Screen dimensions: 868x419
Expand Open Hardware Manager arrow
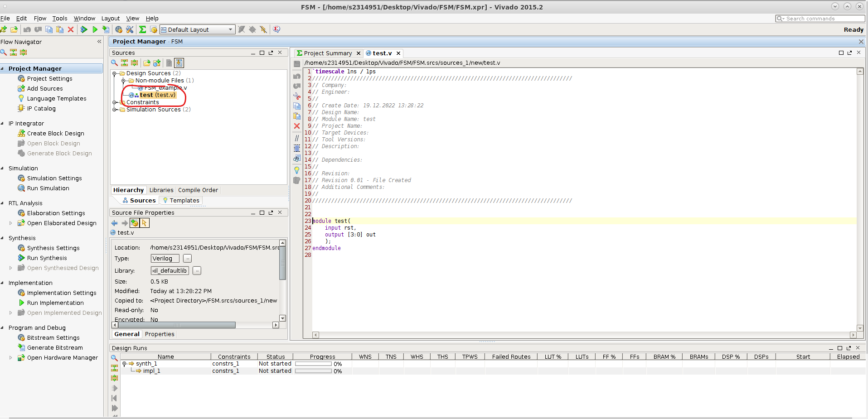pyautogui.click(x=11, y=357)
